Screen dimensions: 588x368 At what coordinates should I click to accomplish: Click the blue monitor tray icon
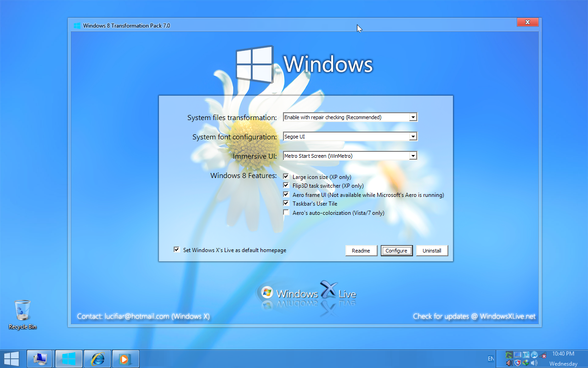click(517, 355)
